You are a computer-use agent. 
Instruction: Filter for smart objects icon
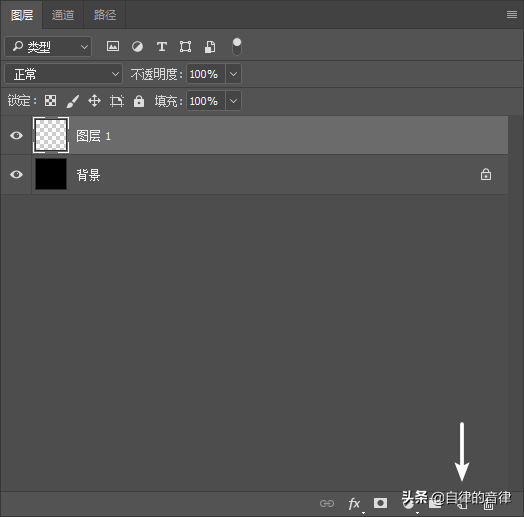[x=210, y=46]
